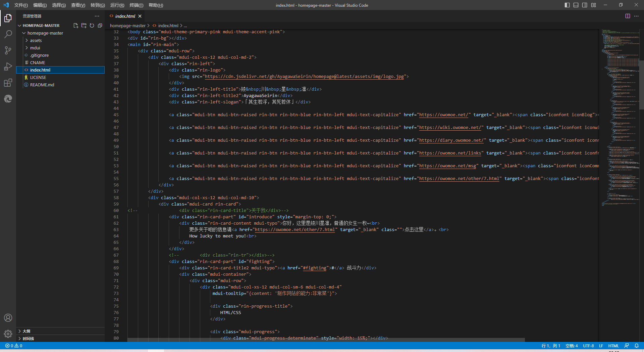
Task: Open the Search view in activity bar
Action: coord(8,34)
